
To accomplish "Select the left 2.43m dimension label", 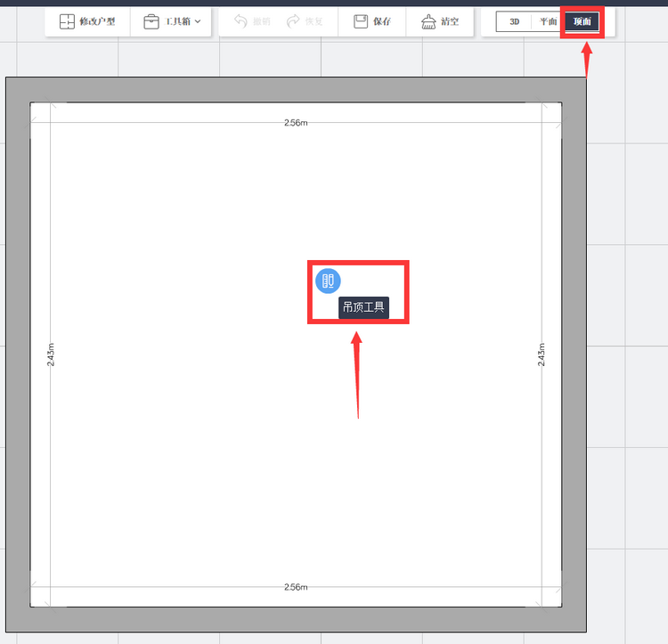I will point(51,355).
